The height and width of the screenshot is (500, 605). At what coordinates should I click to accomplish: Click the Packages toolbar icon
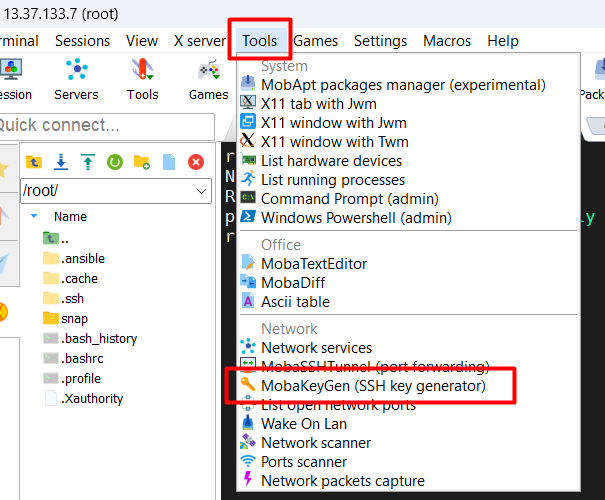(x=593, y=80)
